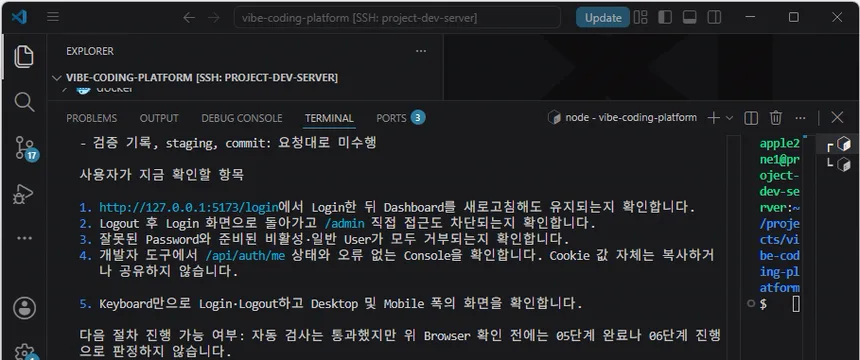Viewport: 860px width, 360px height.
Task: Open the http://127.0.0.1:5173/login link
Action: (189, 207)
